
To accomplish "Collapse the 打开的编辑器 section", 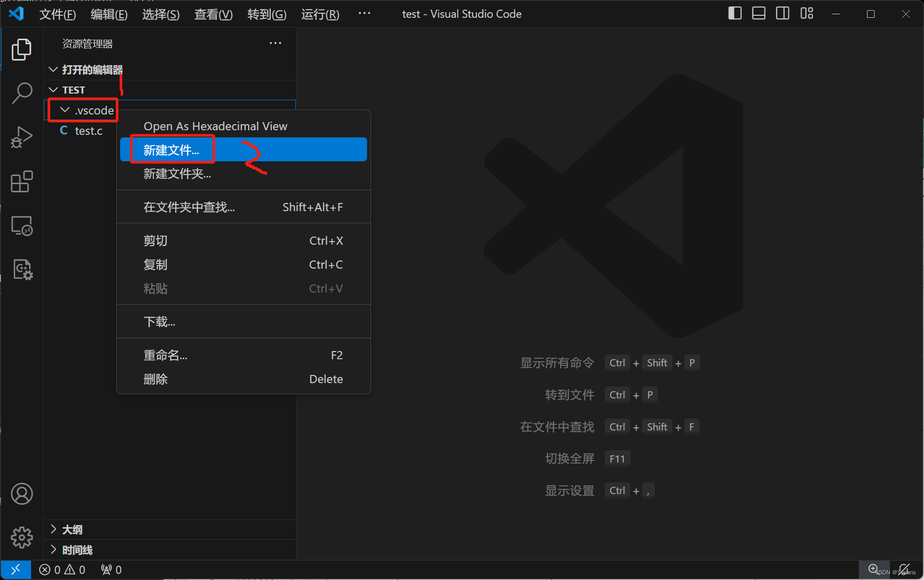I will [170, 70].
